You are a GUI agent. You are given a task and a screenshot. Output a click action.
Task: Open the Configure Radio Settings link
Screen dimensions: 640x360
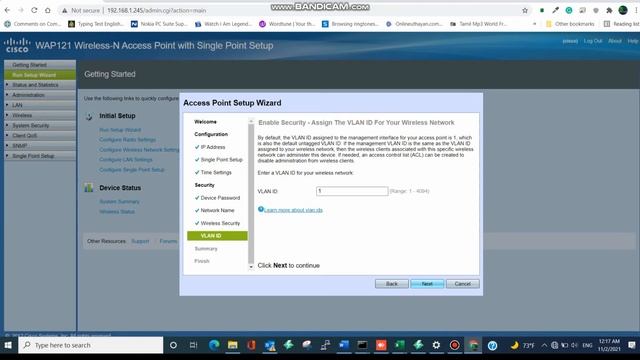tap(127, 140)
